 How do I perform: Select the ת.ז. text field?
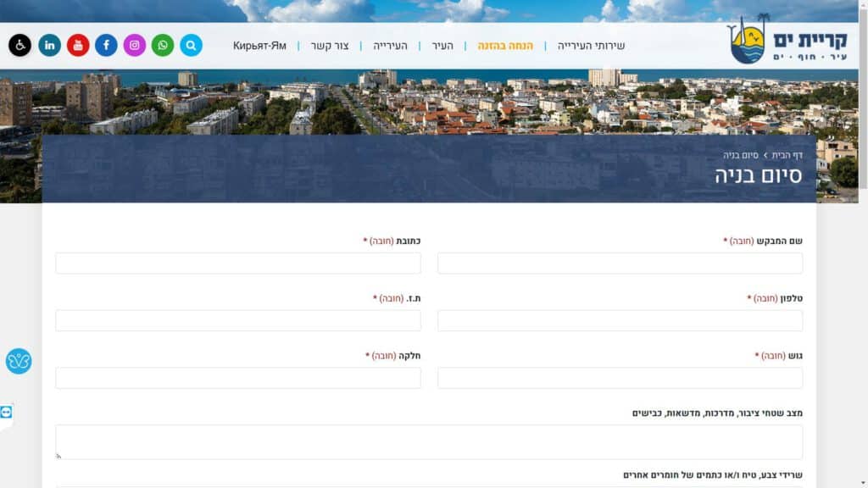click(x=238, y=320)
